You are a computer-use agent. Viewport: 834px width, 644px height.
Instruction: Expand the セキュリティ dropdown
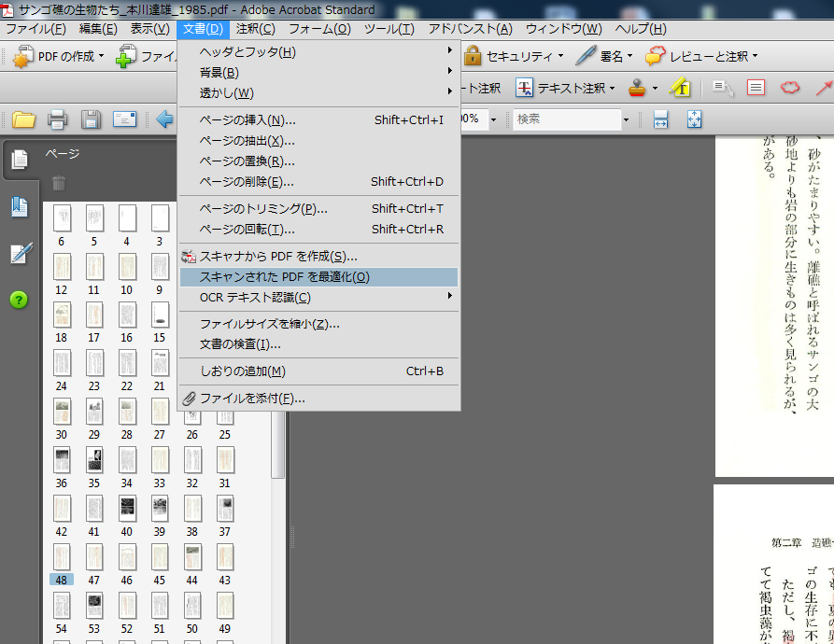[513, 56]
